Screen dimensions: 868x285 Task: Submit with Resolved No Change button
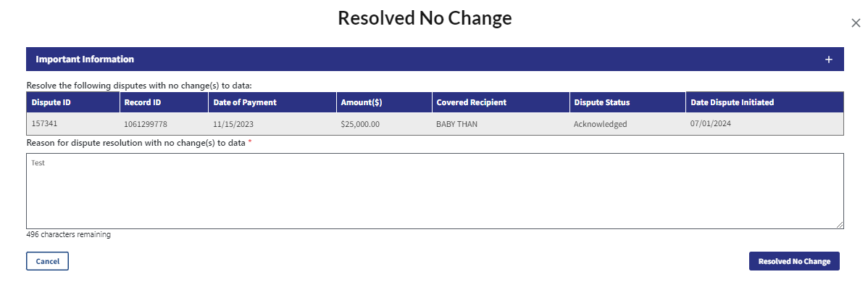pos(794,261)
